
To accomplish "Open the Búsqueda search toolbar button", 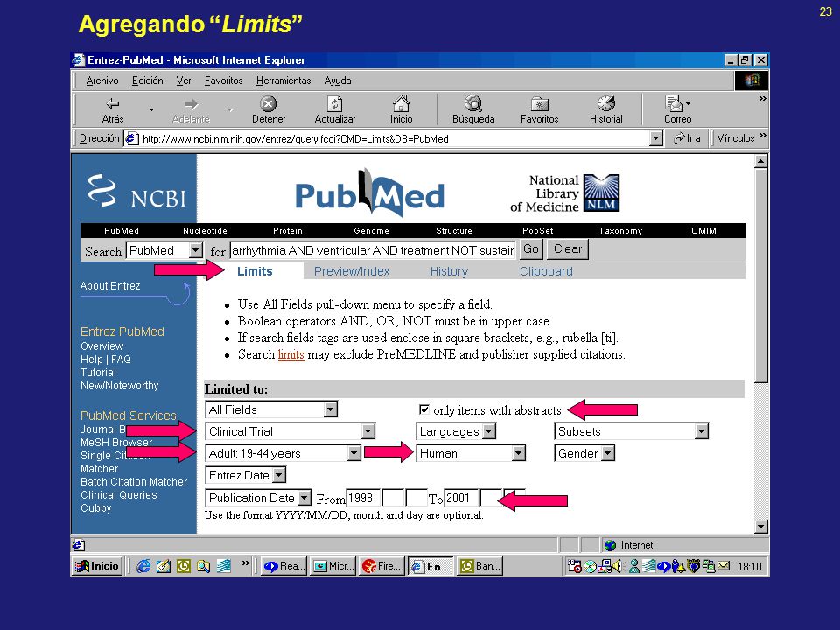I will point(473,110).
